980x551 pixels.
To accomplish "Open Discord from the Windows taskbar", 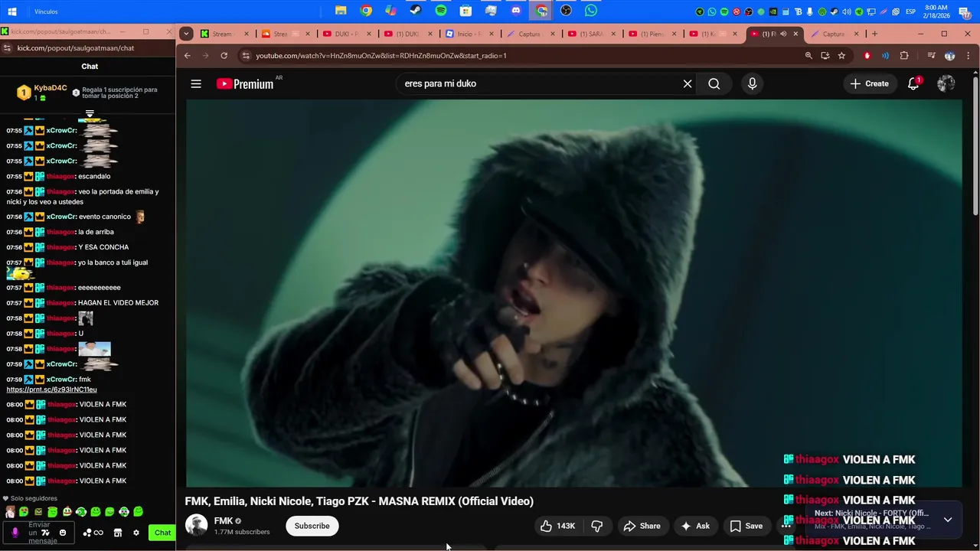I will [516, 11].
